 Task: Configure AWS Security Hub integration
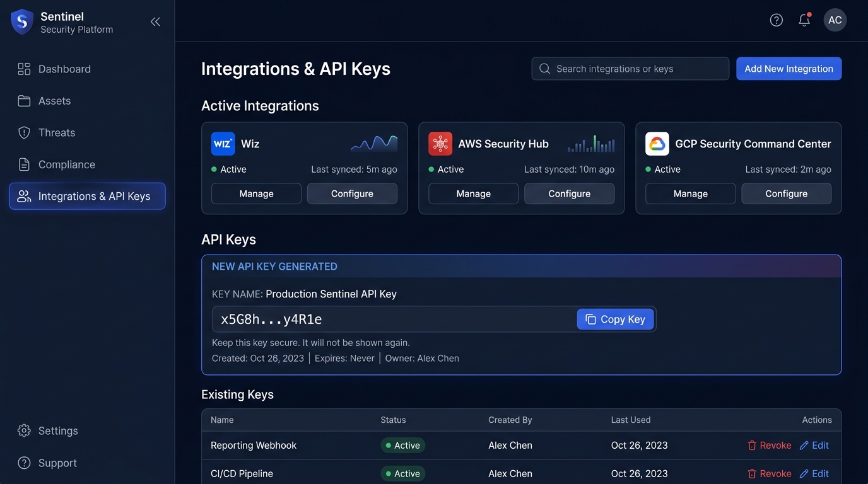[569, 193]
